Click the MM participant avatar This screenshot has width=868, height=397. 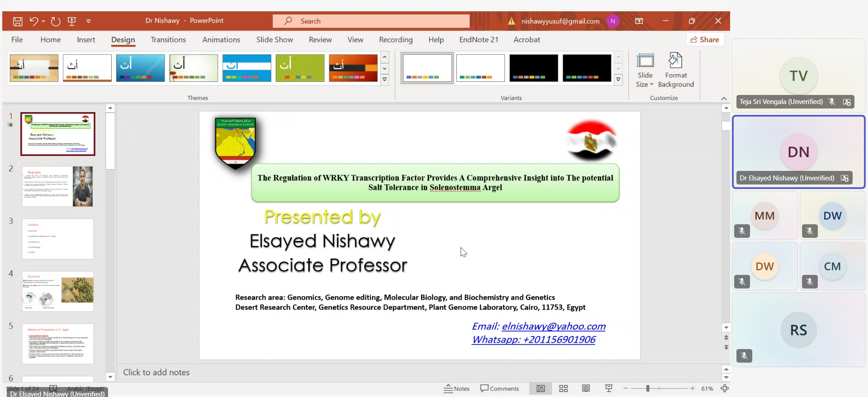(764, 216)
